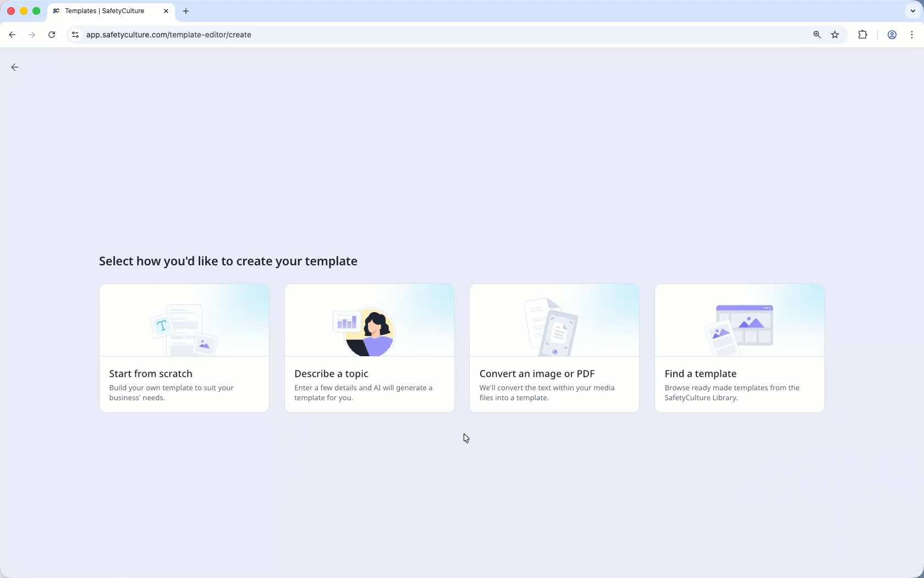The image size is (924, 578).
Task: Click 'convert the text within your media' description
Action: point(547,392)
